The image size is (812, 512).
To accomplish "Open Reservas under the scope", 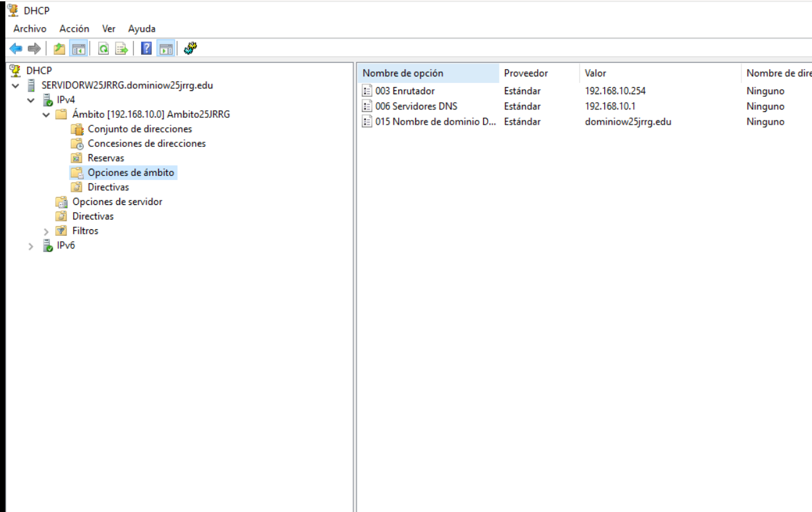I will click(x=105, y=158).
